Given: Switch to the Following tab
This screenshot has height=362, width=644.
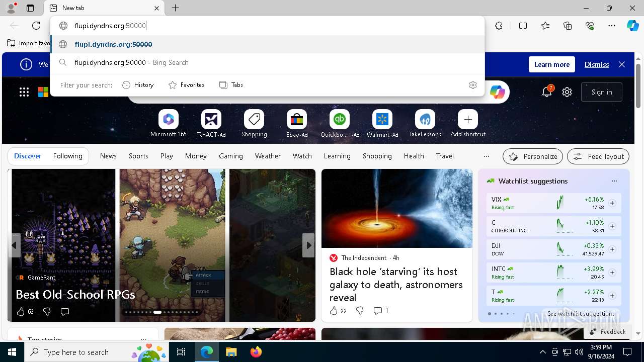Looking at the screenshot, I should (67, 156).
